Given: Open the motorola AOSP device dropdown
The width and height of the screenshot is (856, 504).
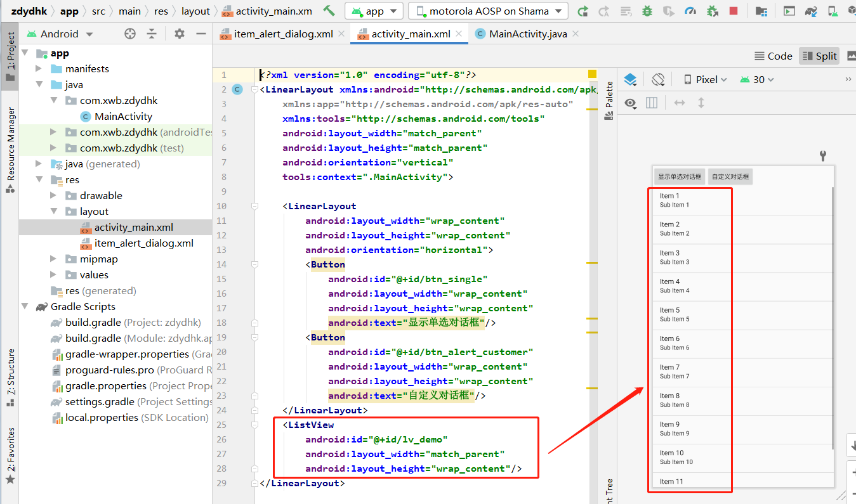Looking at the screenshot, I should (488, 11).
